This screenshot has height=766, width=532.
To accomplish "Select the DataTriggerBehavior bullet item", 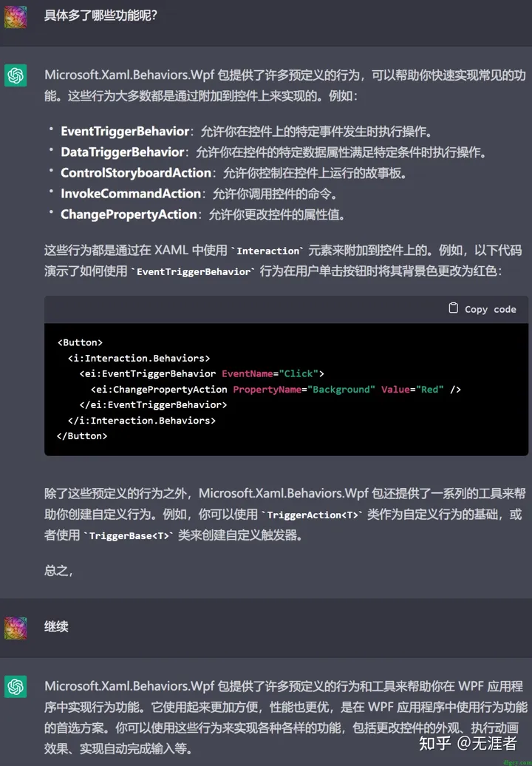I will coord(122,152).
